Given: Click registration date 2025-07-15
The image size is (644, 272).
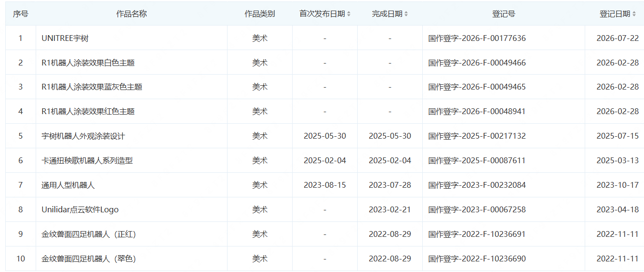Looking at the screenshot, I should point(617,136).
